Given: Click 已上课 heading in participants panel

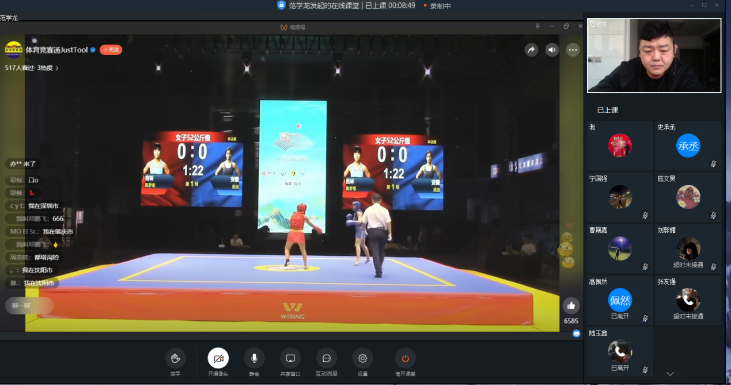Looking at the screenshot, I should (607, 110).
